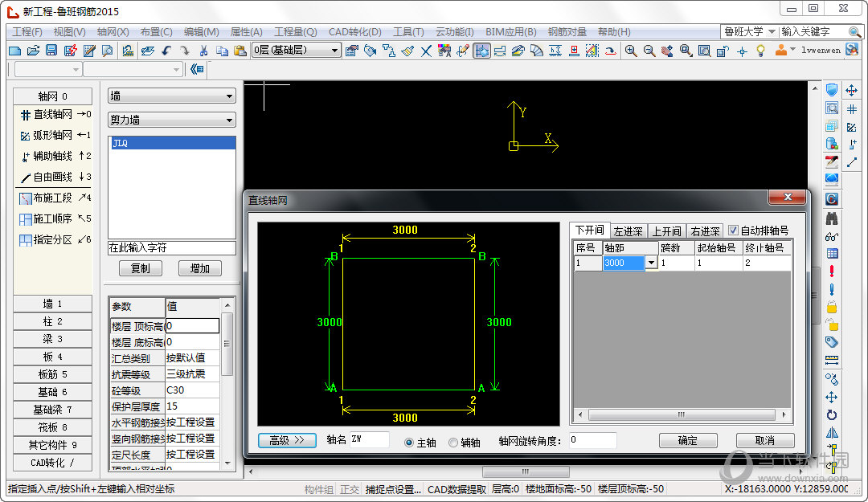Click the format brush icon in toolbar

pyautogui.click(x=407, y=51)
